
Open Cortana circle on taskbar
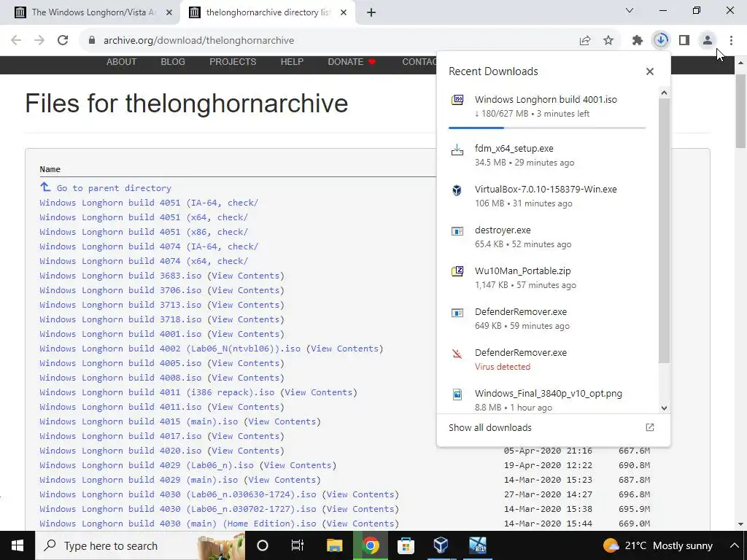(x=263, y=545)
